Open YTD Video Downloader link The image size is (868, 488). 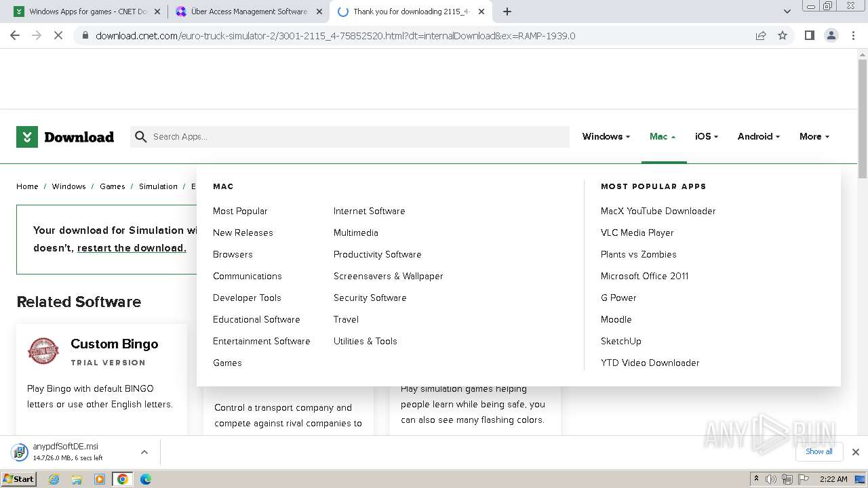[x=650, y=363]
